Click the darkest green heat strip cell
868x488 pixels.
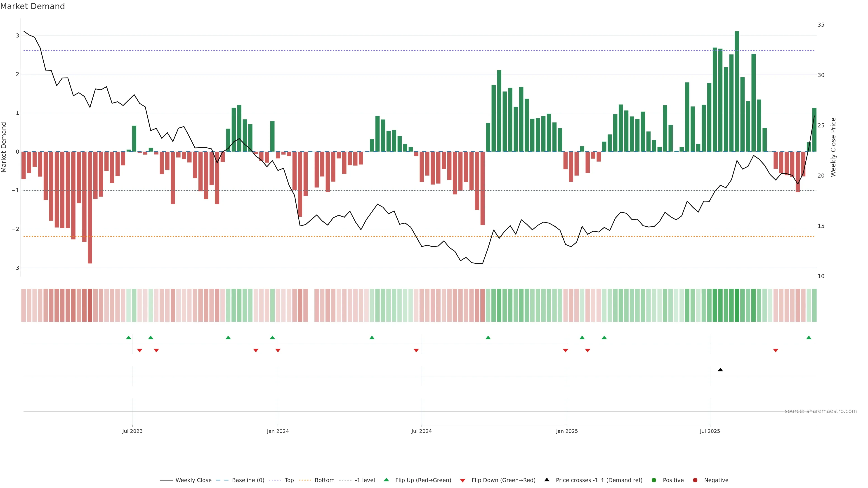click(737, 305)
